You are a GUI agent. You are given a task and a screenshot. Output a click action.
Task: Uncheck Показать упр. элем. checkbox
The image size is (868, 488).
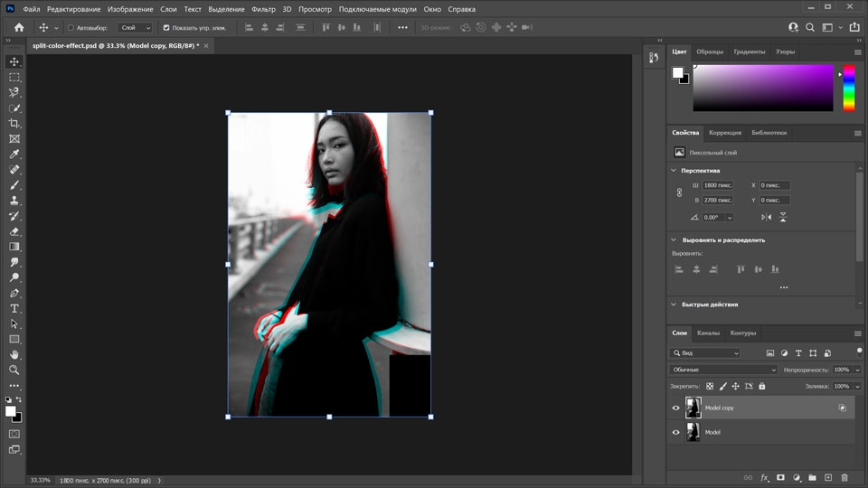pyautogui.click(x=165, y=28)
